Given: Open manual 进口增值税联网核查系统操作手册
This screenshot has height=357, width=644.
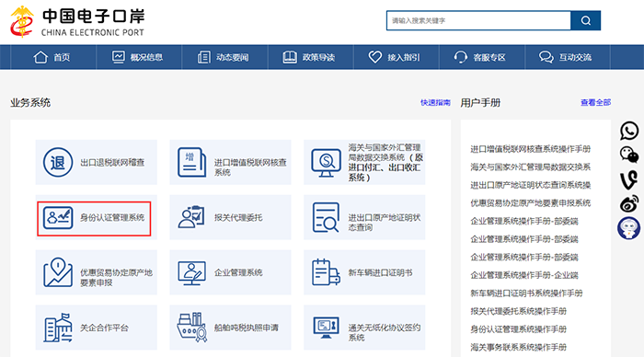Looking at the screenshot, I should pos(531,149).
